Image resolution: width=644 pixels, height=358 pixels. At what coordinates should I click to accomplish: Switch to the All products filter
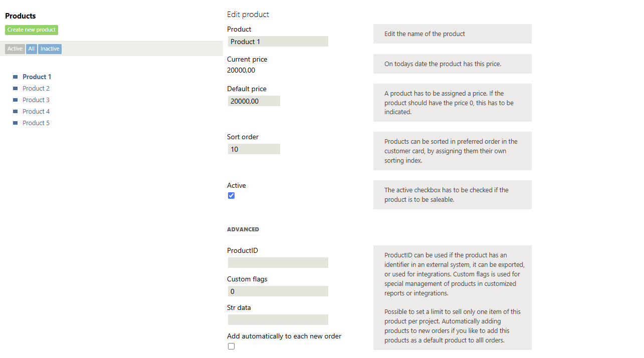(32, 49)
